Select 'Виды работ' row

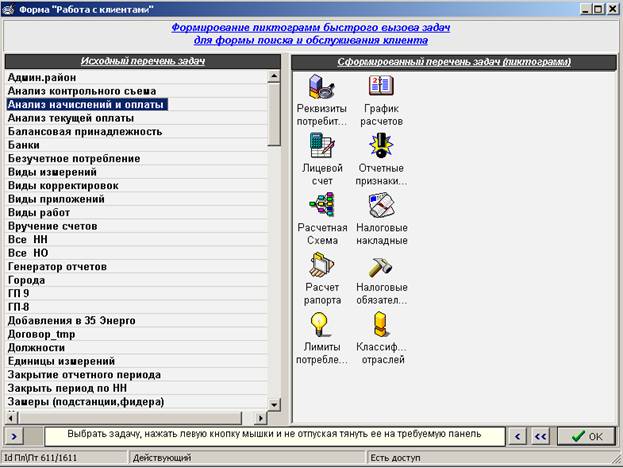136,213
